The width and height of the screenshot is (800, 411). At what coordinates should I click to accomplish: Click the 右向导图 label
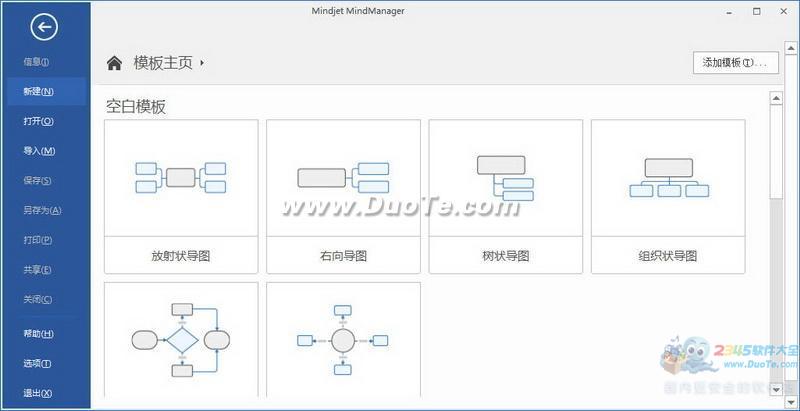343,256
